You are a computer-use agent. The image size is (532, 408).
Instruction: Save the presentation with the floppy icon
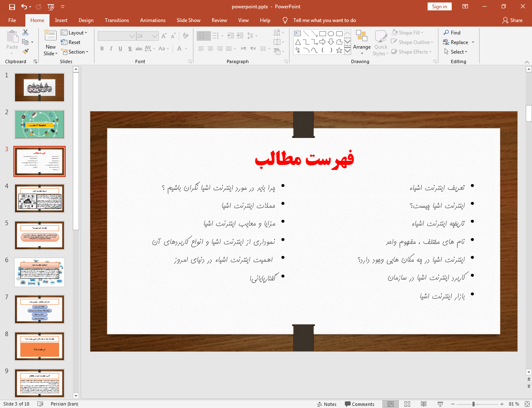click(x=12, y=7)
